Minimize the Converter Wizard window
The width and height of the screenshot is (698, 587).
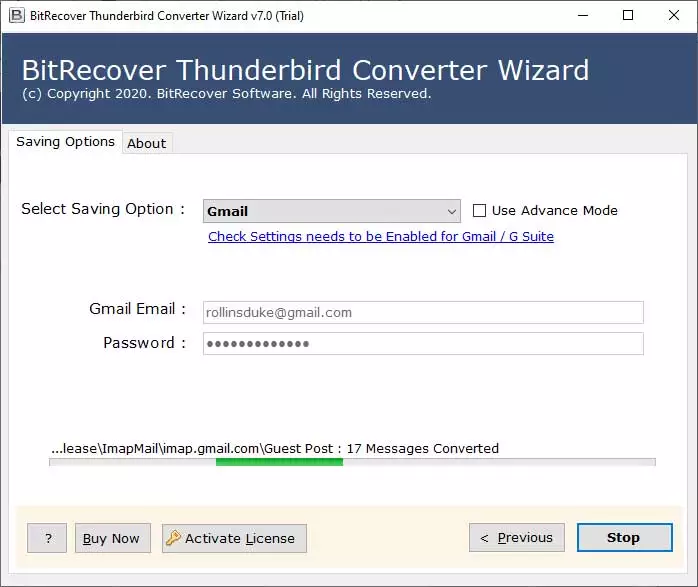click(x=583, y=16)
